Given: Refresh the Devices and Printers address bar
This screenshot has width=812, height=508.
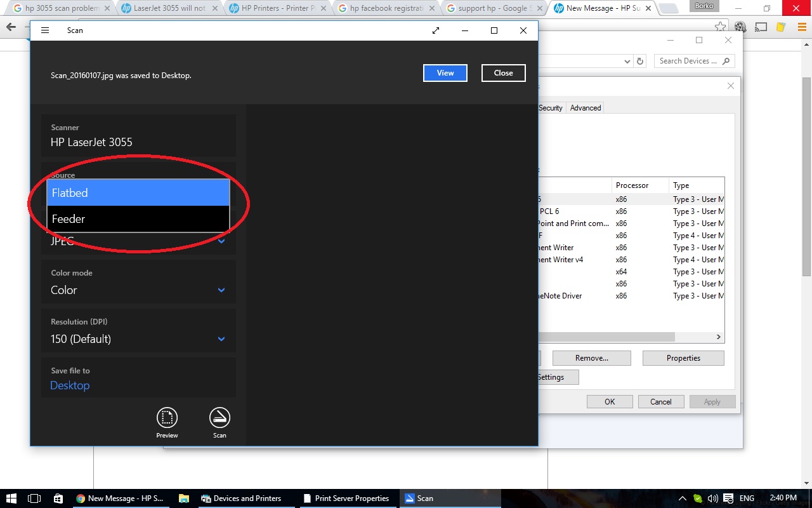Looking at the screenshot, I should pos(640,61).
